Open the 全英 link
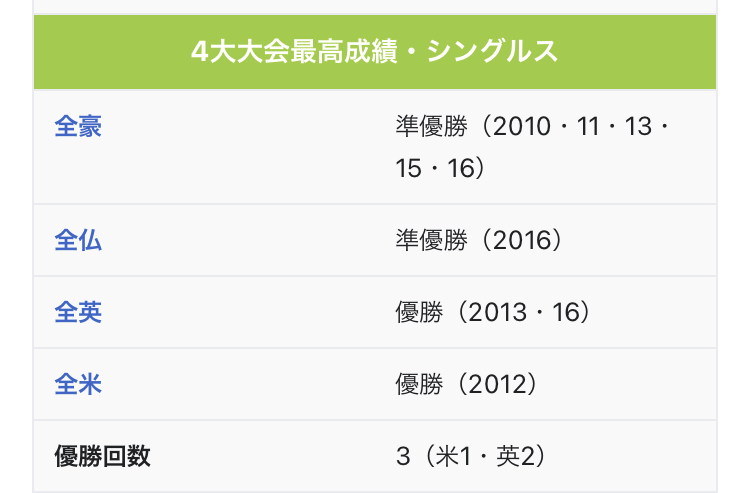 click(x=78, y=312)
